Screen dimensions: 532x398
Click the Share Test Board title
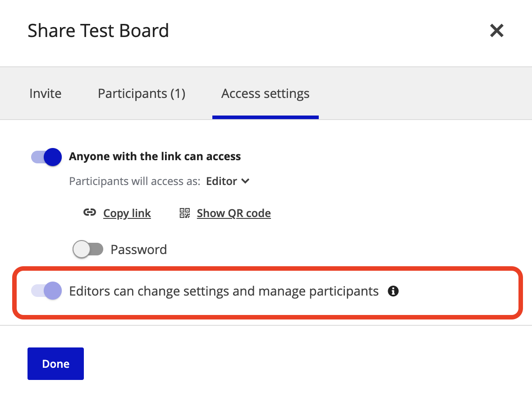98,31
